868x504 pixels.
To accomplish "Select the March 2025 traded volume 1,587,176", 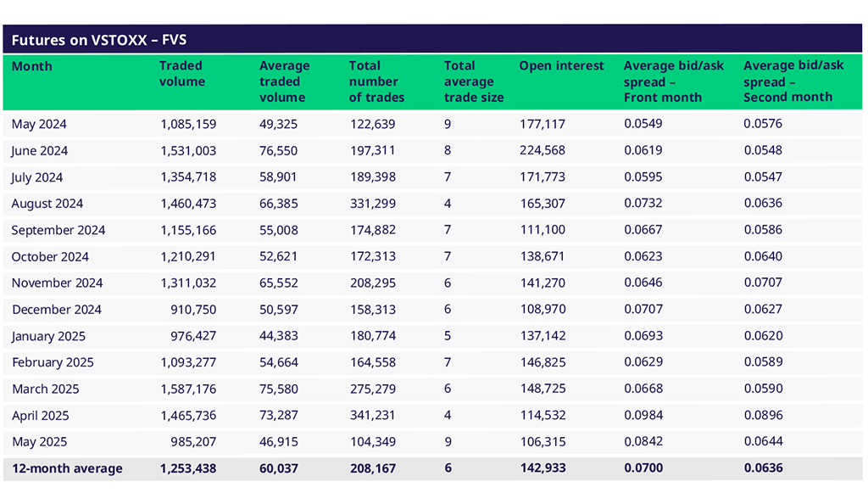I will pos(188,389).
